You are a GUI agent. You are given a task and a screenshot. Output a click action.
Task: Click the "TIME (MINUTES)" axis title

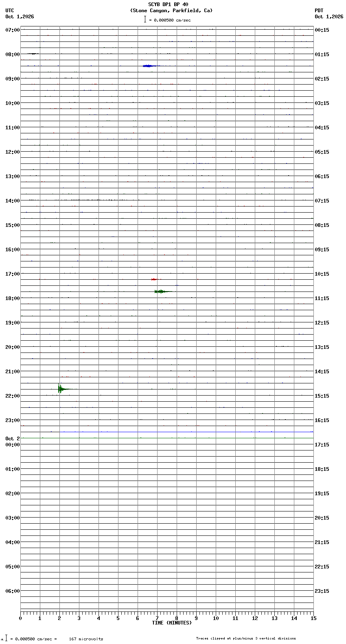[x=172, y=623]
